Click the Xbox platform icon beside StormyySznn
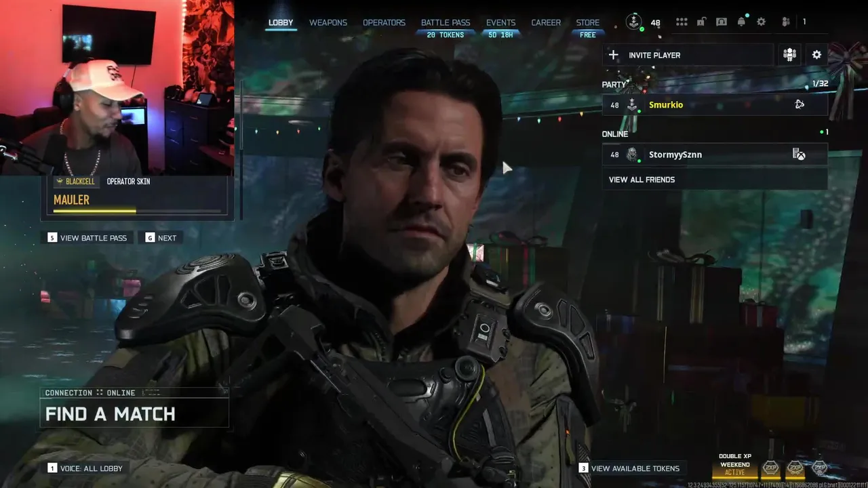This screenshot has height=488, width=868. coord(800,155)
